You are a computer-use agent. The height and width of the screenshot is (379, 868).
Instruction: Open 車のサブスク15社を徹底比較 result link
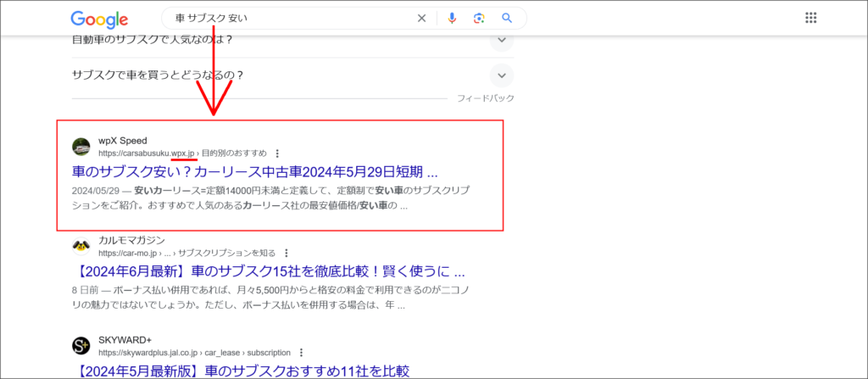pyautogui.click(x=269, y=271)
